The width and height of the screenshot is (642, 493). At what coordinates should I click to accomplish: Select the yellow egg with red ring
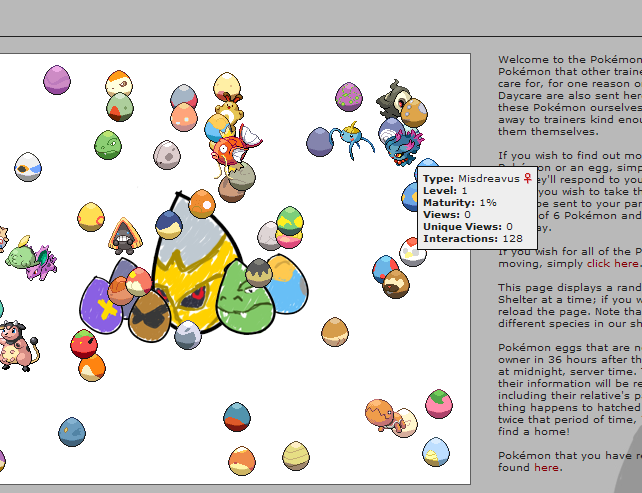point(91,217)
